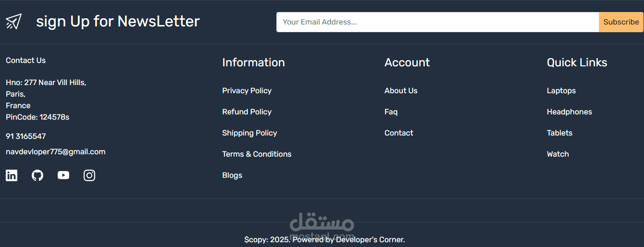
Task: Open the Watch quick link
Action: (558, 154)
